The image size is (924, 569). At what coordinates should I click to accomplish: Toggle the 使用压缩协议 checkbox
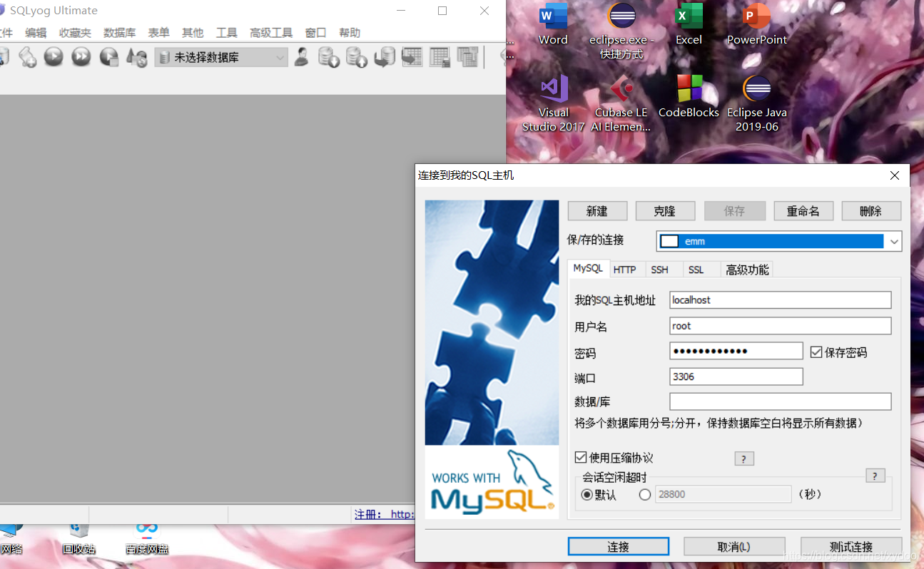pyautogui.click(x=581, y=457)
